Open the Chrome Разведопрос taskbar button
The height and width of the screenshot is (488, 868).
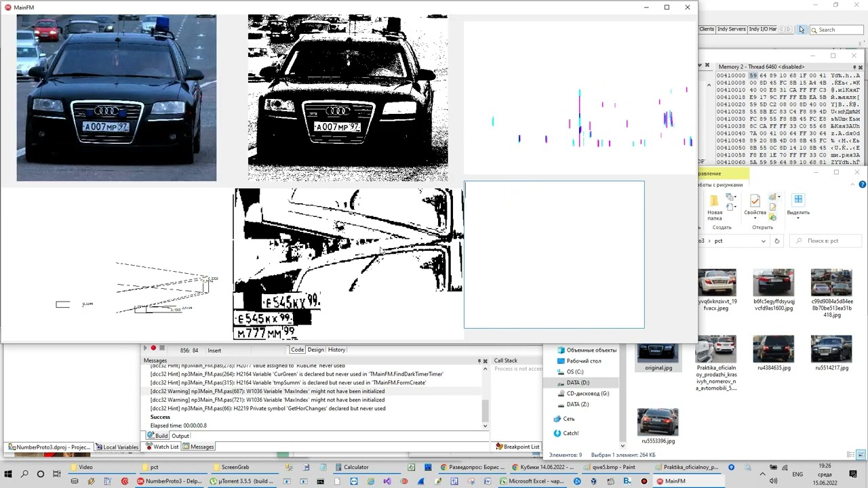[x=473, y=467]
